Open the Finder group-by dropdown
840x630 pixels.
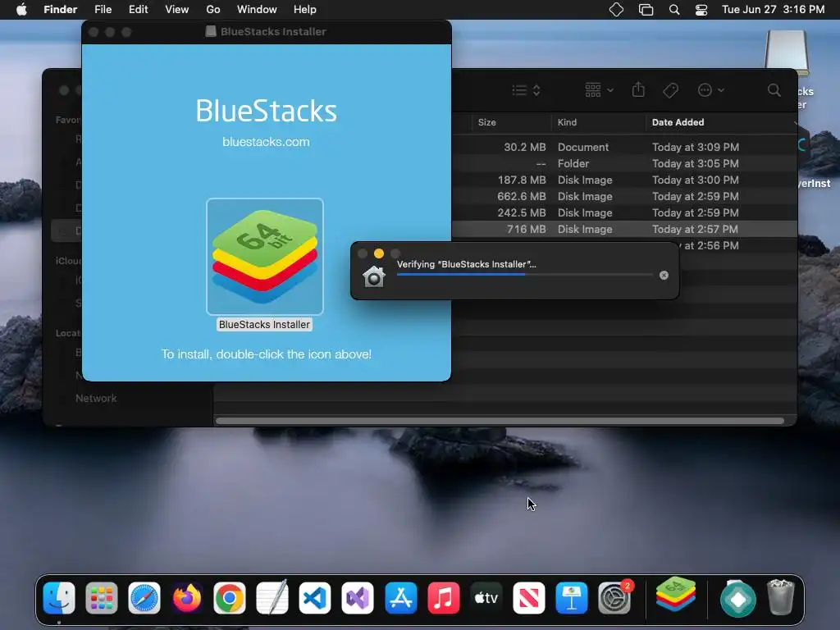point(599,90)
